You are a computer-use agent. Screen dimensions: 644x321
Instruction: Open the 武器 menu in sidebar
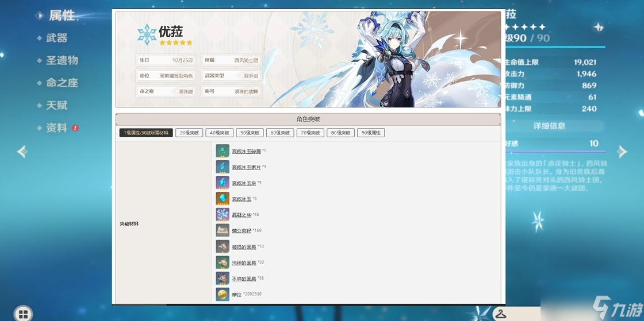click(x=56, y=38)
